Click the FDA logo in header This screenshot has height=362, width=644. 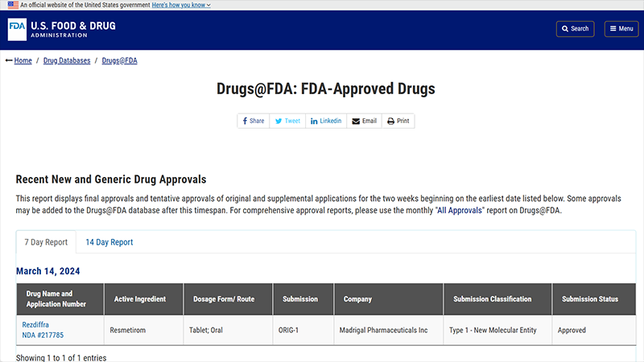click(x=62, y=29)
